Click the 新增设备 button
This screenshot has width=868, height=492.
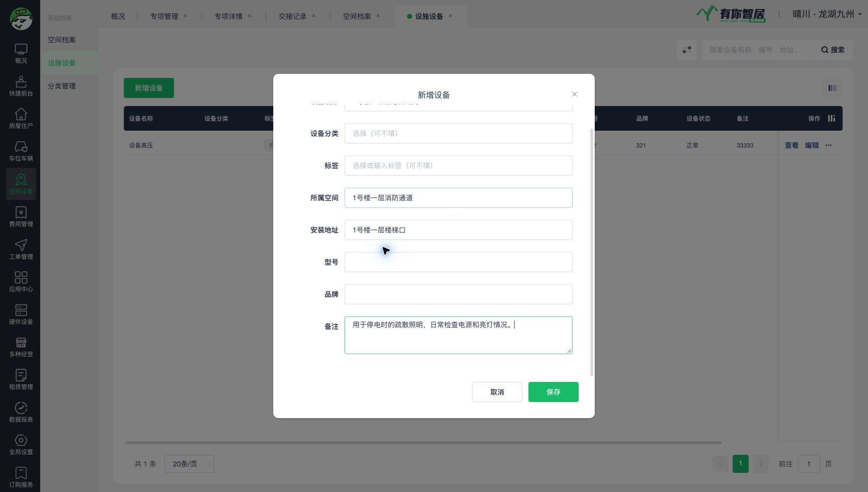pos(149,88)
